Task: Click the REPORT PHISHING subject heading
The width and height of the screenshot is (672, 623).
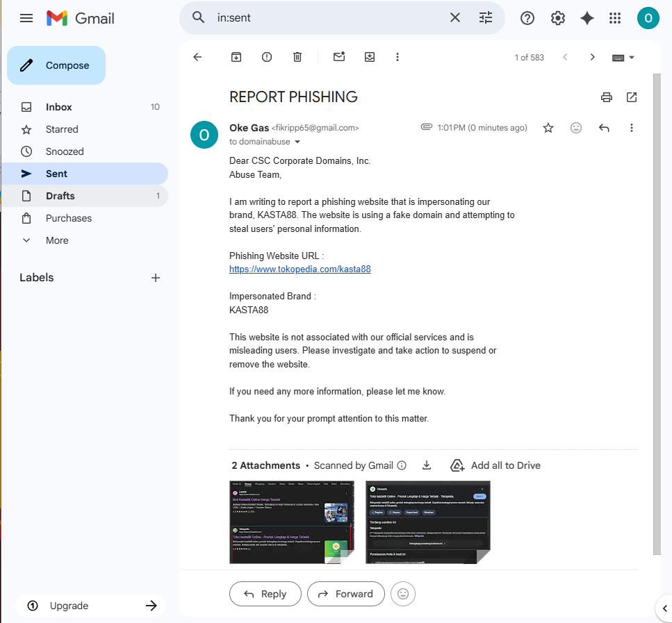Action: pos(293,97)
